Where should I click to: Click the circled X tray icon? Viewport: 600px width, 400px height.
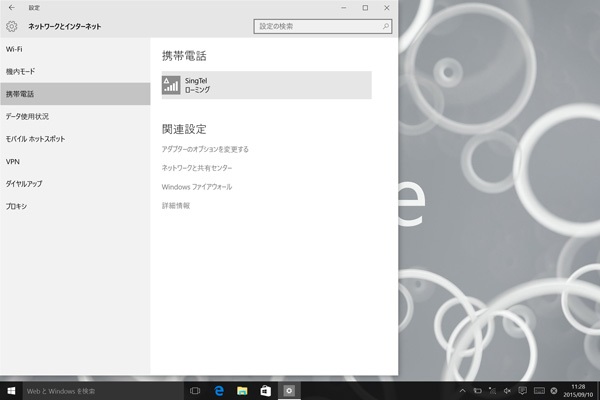click(x=554, y=391)
